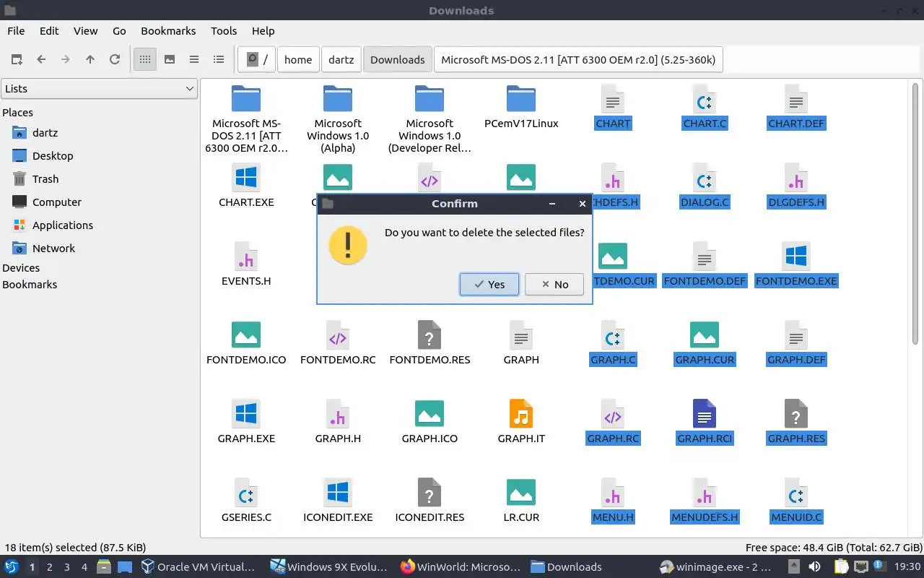Select the CHART.C file
Viewport: 924px width, 578px height.
[x=705, y=107]
